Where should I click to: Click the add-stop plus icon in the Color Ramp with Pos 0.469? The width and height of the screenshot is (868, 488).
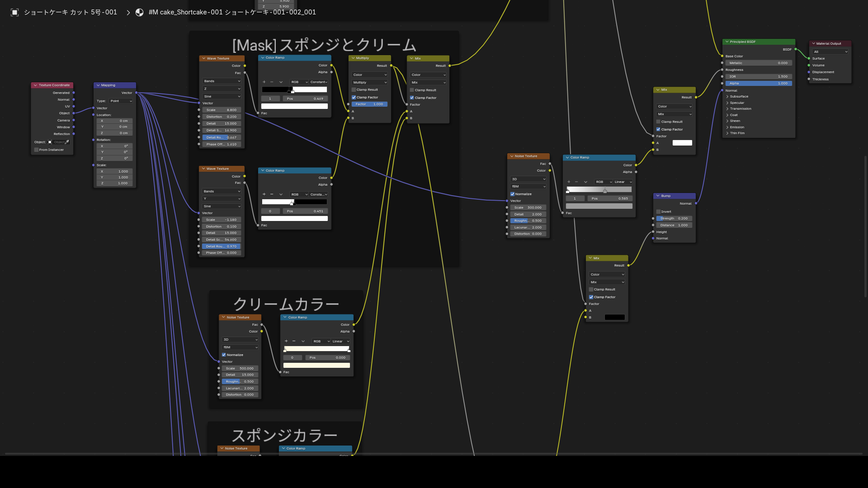pos(264,82)
